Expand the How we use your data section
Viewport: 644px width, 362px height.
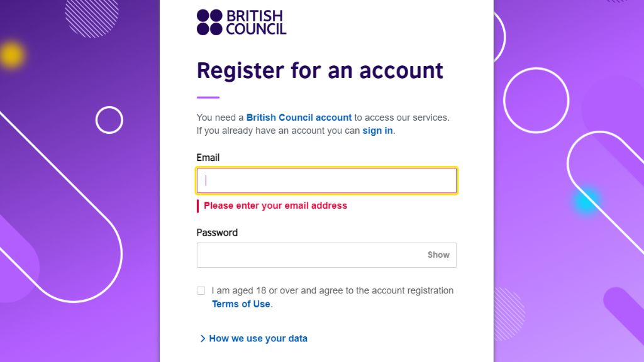[x=258, y=339]
